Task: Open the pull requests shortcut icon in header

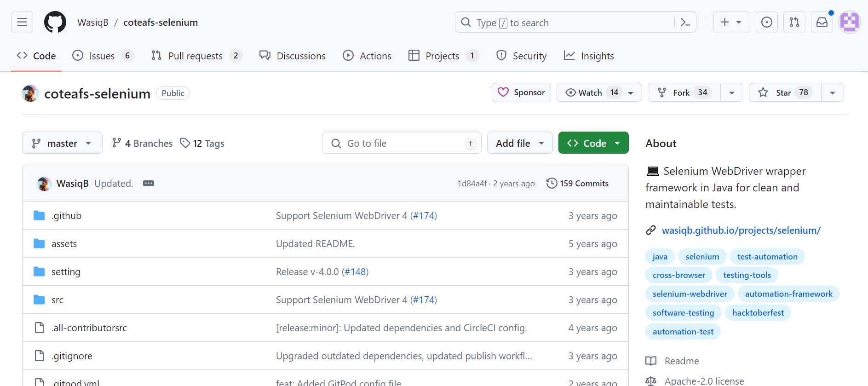Action: pyautogui.click(x=794, y=22)
